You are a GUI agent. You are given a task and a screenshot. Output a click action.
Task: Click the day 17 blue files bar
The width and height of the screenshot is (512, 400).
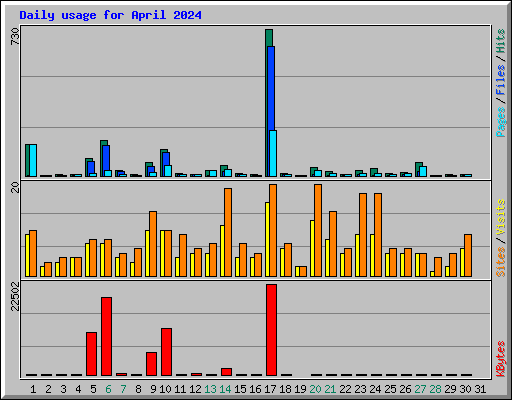click(x=271, y=88)
